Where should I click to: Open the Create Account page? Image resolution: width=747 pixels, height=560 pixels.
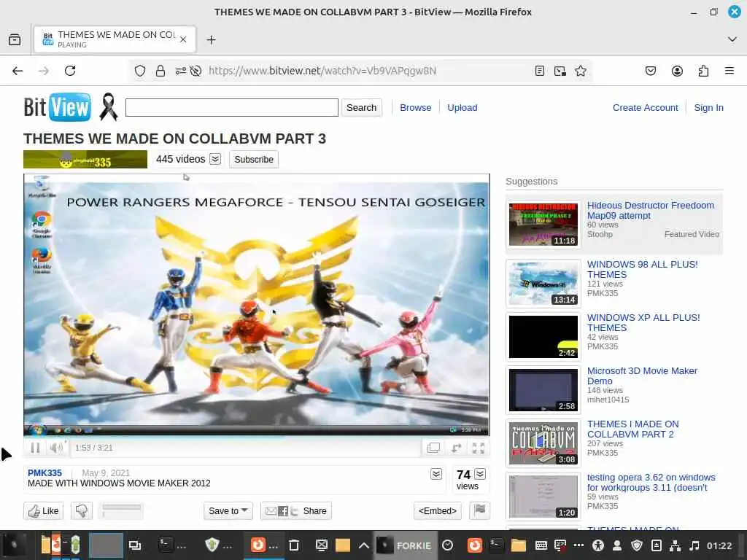[x=645, y=108]
